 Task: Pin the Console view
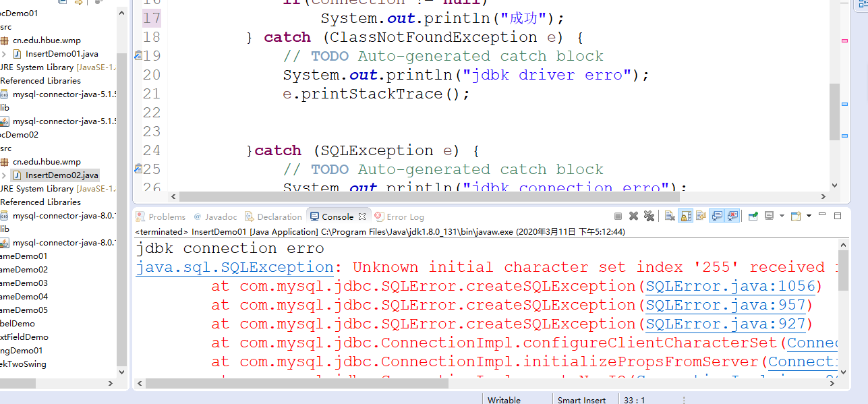[x=753, y=216]
